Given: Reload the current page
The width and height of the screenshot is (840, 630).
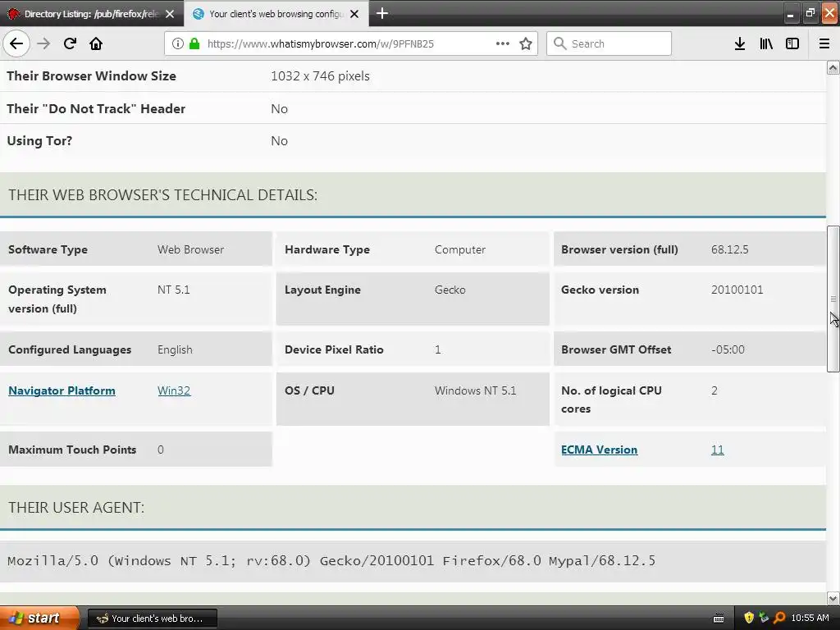Looking at the screenshot, I should coord(70,43).
